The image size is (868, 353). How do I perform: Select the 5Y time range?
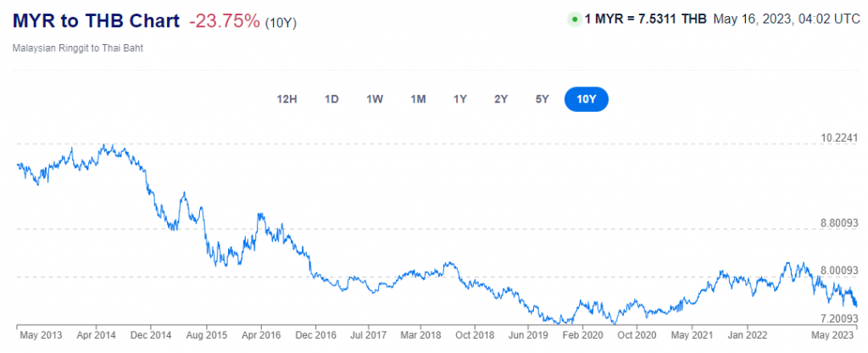tap(542, 99)
